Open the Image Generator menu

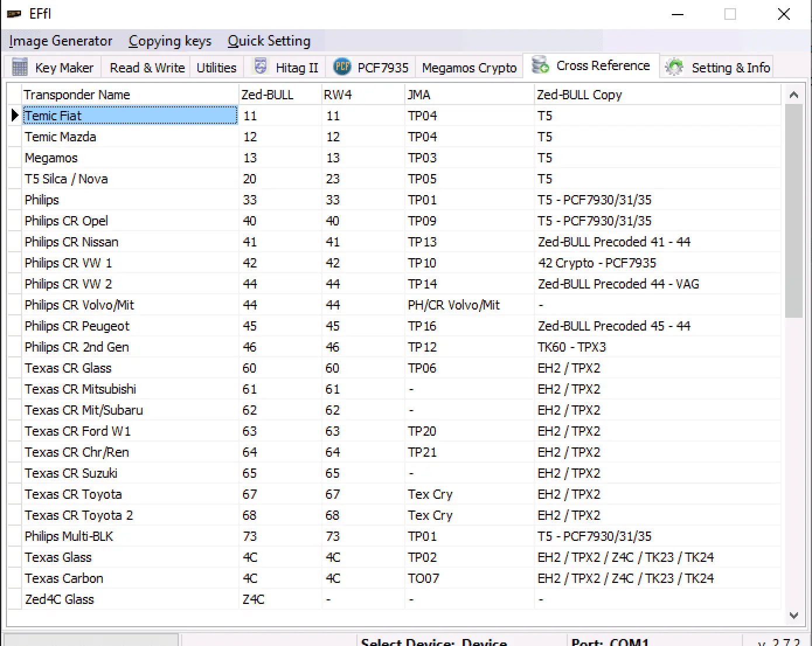[x=61, y=41]
